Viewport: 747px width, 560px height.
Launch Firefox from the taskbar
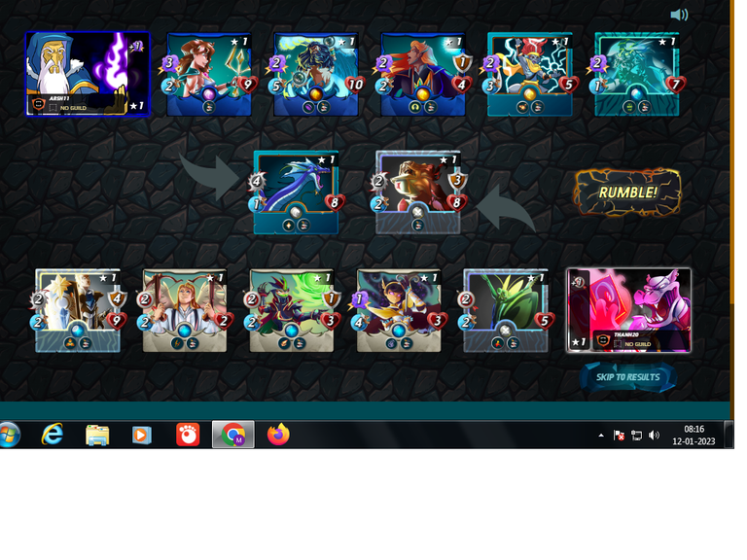tap(278, 435)
